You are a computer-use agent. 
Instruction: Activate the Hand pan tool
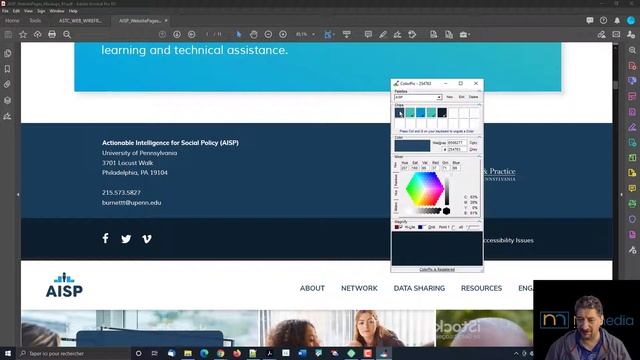click(253, 35)
